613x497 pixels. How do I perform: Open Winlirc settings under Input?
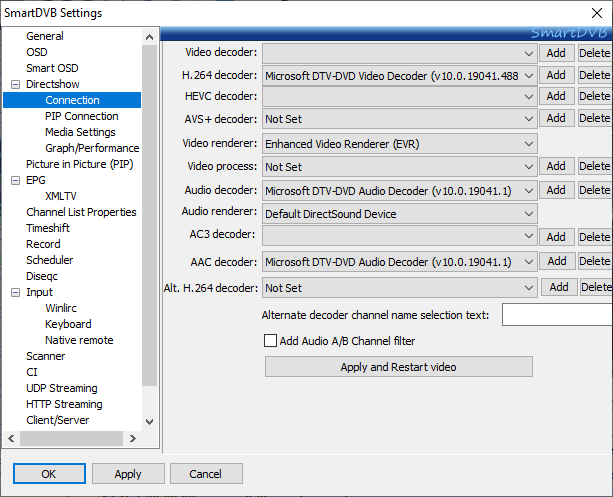coord(61,309)
